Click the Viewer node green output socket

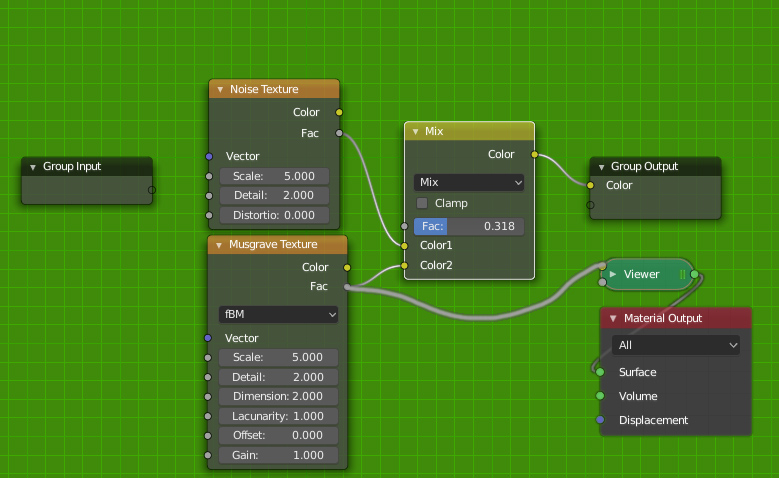click(x=695, y=274)
